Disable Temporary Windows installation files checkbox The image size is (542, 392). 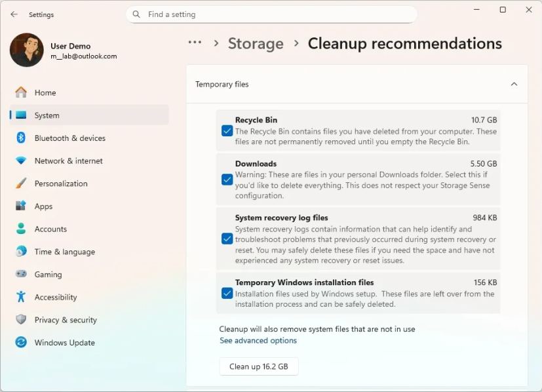227,293
